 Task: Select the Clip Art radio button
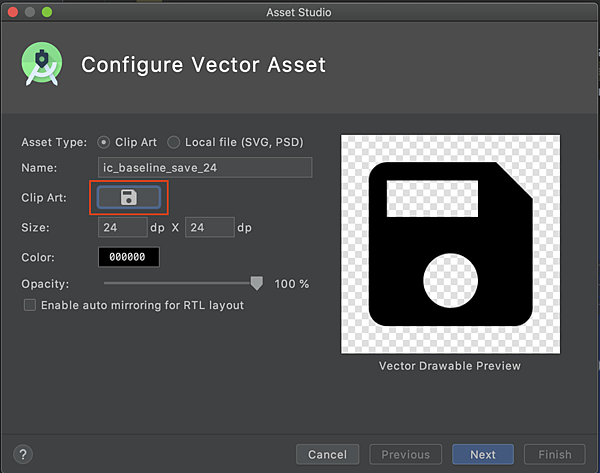pyautogui.click(x=103, y=142)
